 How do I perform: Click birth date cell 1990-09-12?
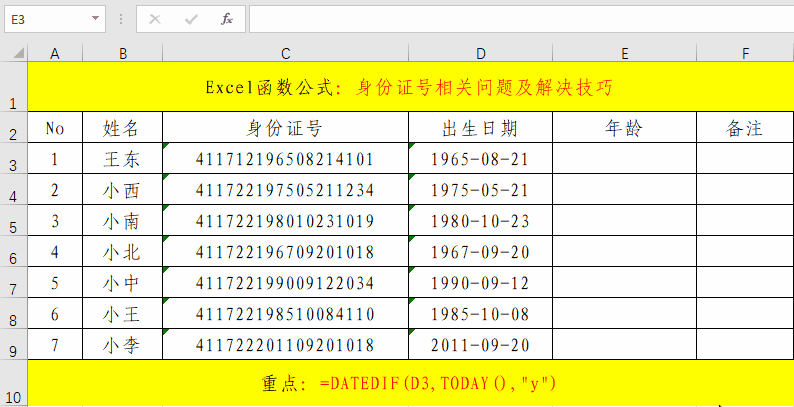481,282
